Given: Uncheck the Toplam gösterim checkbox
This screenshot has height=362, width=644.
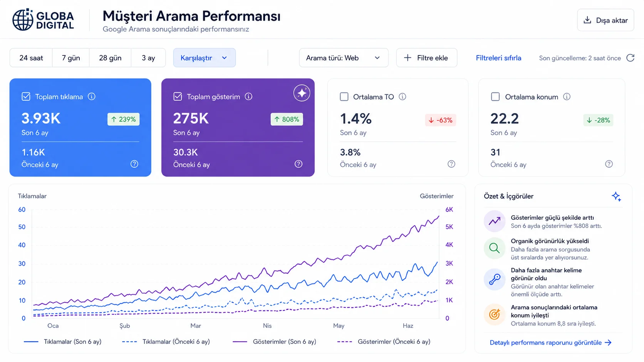Looking at the screenshot, I should coord(178,97).
